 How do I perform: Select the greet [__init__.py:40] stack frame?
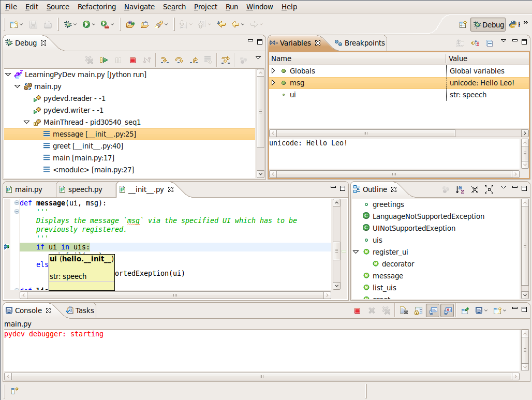click(x=88, y=146)
